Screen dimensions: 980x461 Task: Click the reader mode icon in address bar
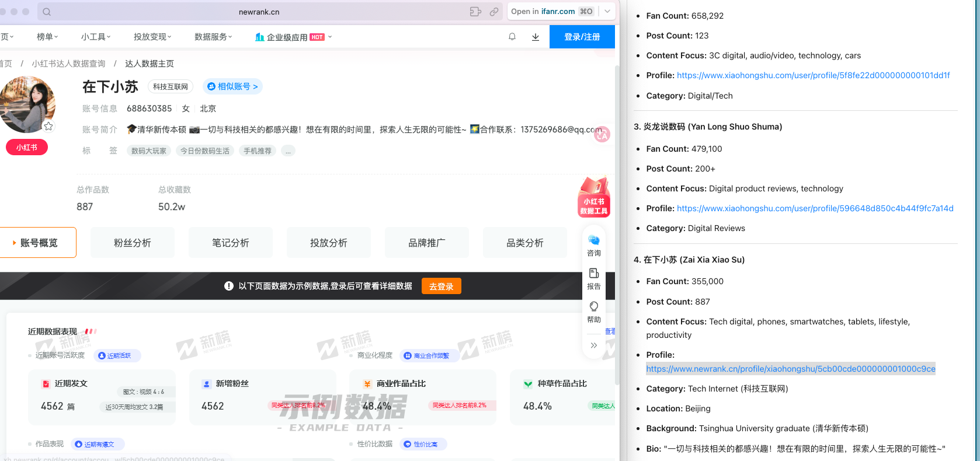[475, 12]
